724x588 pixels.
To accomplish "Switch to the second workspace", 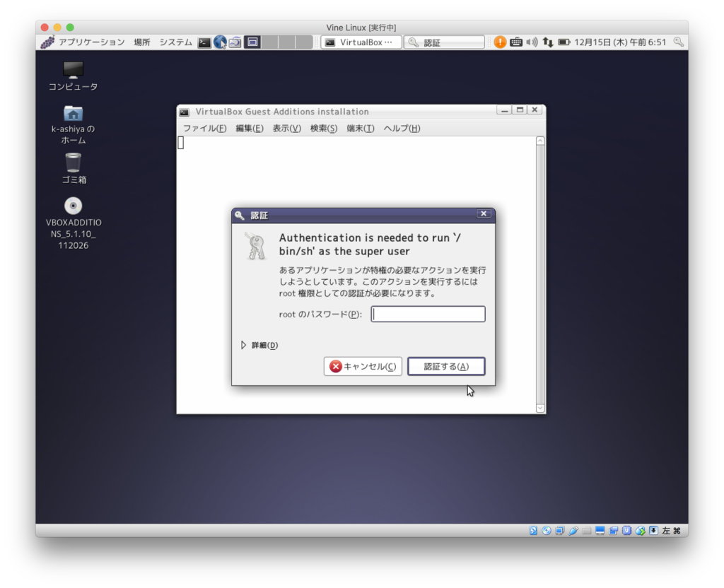I will pyautogui.click(x=269, y=42).
